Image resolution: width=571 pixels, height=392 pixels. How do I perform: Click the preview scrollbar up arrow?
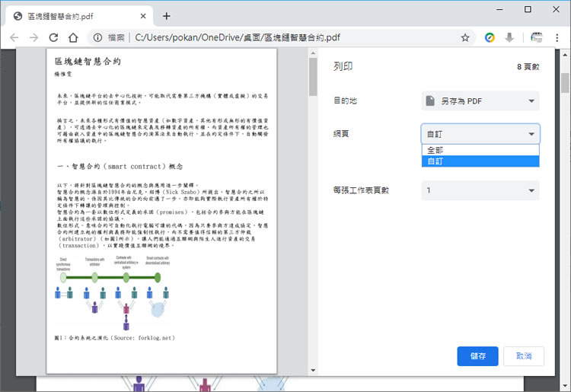coord(313,53)
